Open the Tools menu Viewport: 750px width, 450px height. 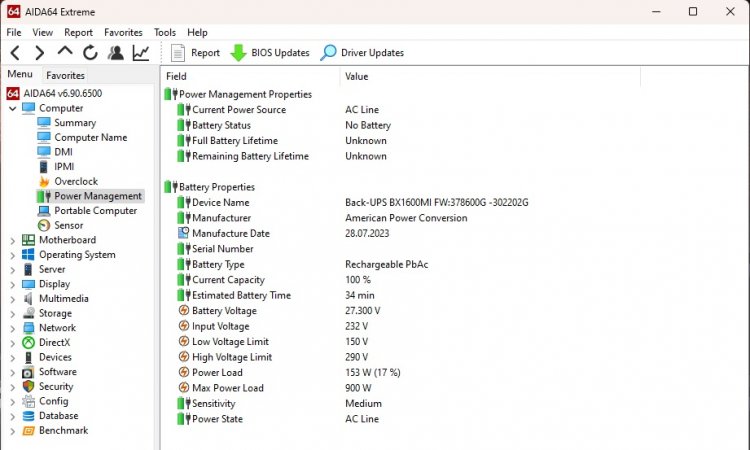click(165, 33)
